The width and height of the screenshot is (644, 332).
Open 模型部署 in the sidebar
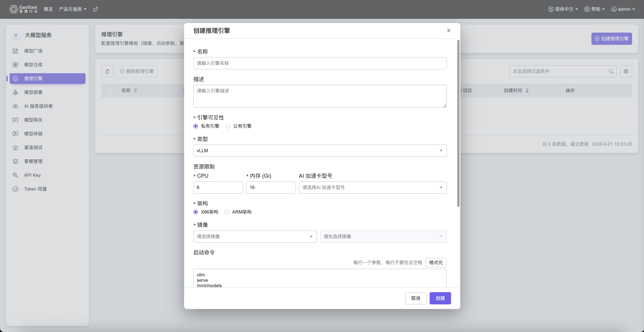click(x=48, y=92)
